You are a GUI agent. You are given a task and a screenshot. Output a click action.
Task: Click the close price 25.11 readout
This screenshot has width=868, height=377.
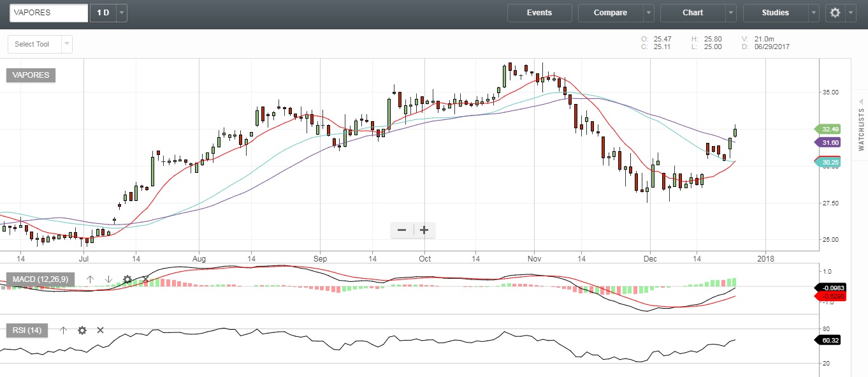[663, 47]
